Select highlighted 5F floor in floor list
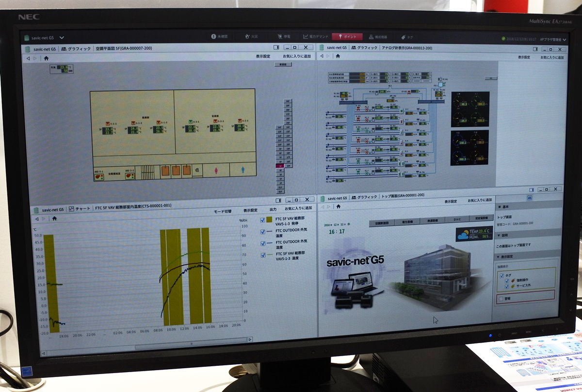This screenshot has height=392, width=582. click(279, 166)
